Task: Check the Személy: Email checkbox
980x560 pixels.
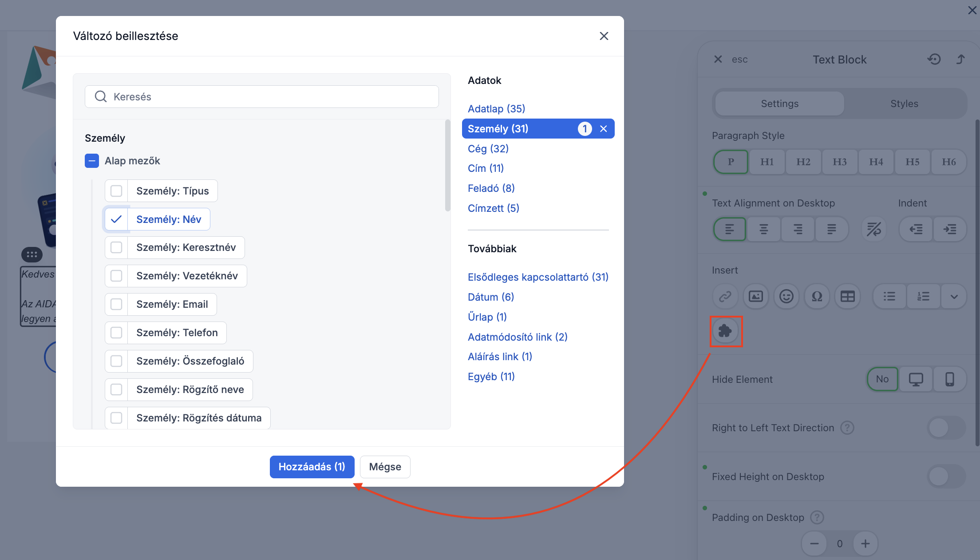Action: [x=116, y=304]
